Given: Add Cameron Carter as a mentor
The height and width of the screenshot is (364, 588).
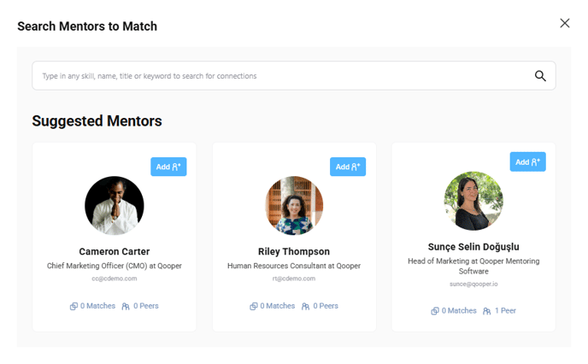Looking at the screenshot, I should [x=168, y=167].
